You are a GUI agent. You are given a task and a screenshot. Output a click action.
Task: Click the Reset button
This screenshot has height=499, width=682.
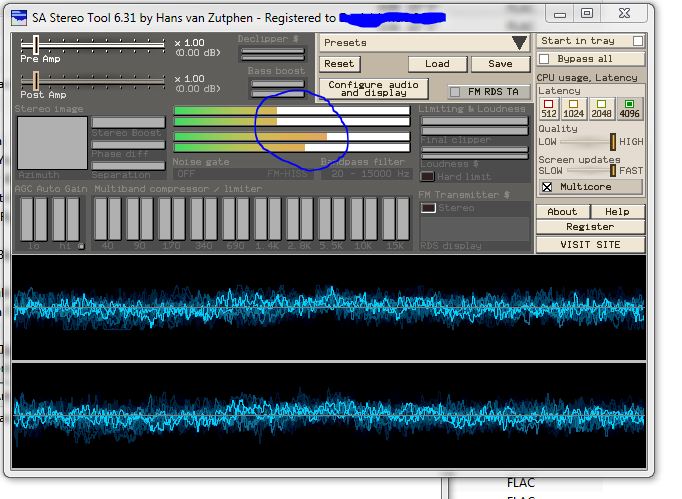pos(339,64)
